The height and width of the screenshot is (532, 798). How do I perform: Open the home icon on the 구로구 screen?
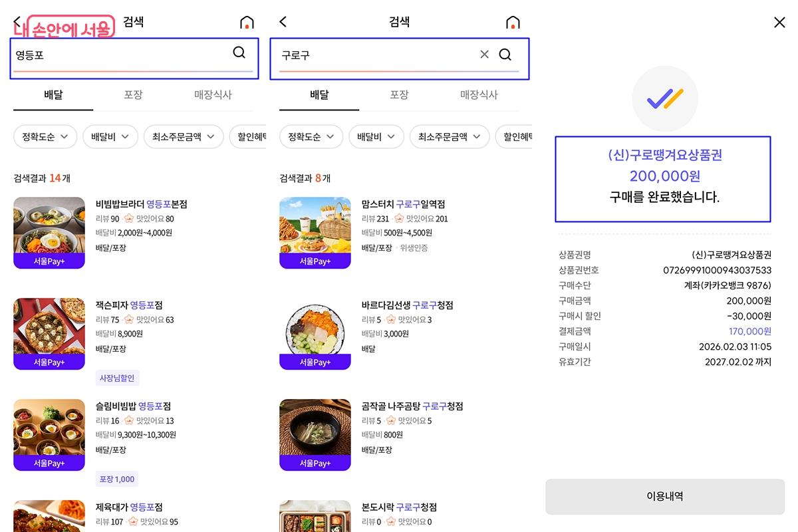(x=513, y=22)
